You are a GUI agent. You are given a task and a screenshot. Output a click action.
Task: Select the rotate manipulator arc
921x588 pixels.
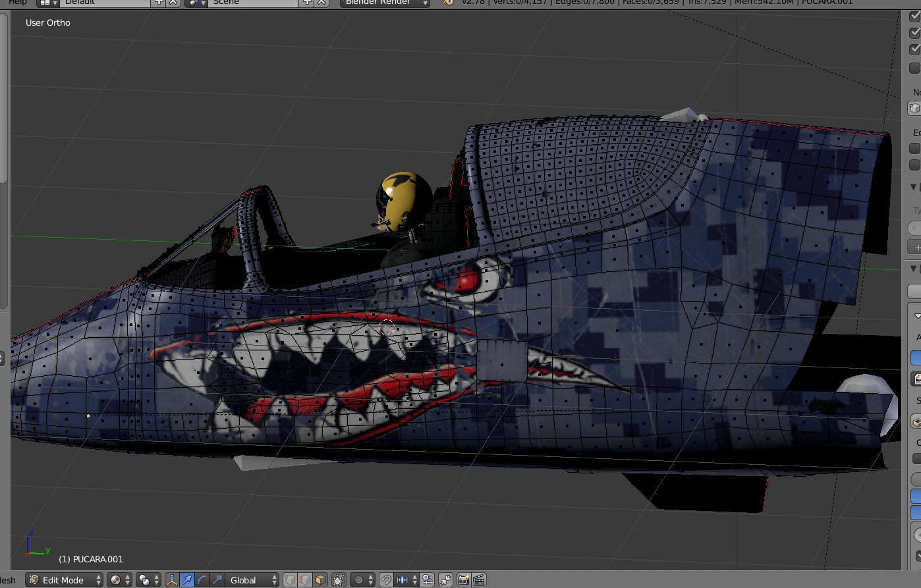tap(202, 580)
